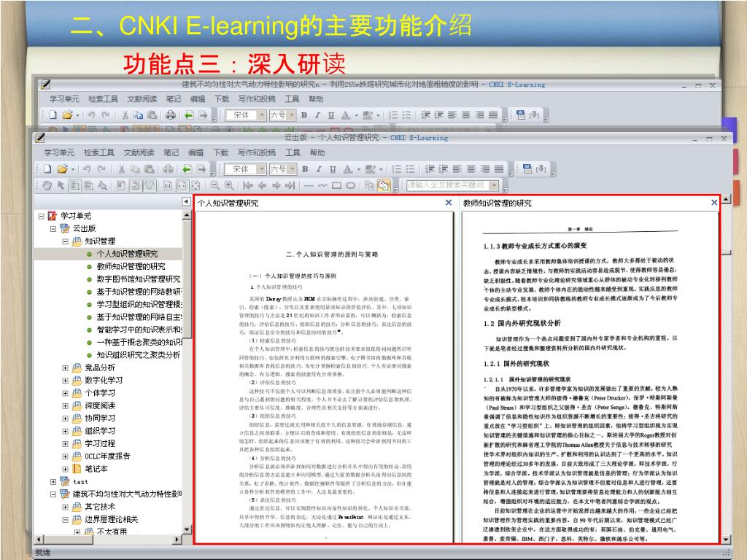Select 教师知识管理的研究 in the tree
This screenshot has height=560, width=747.
(x=131, y=267)
